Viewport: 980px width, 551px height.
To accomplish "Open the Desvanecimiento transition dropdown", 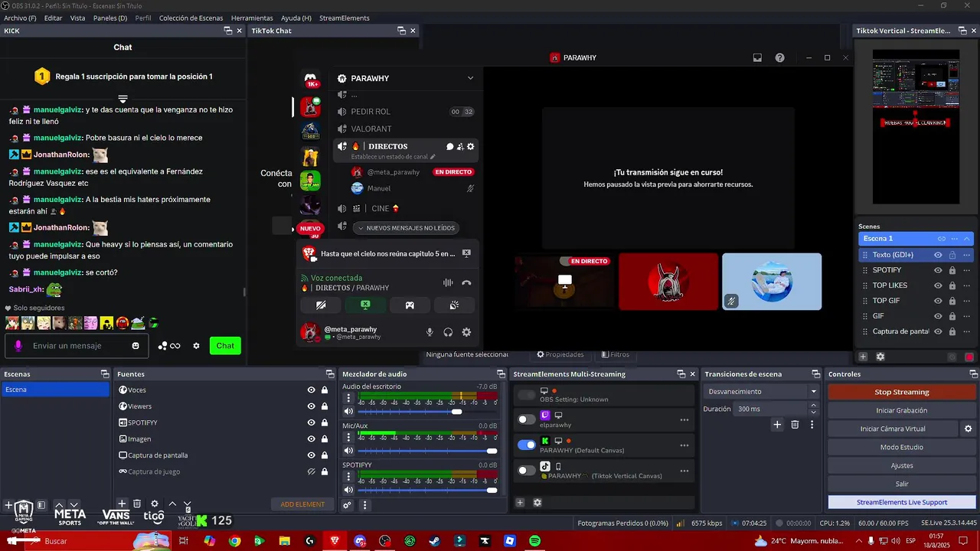I will coord(761,391).
